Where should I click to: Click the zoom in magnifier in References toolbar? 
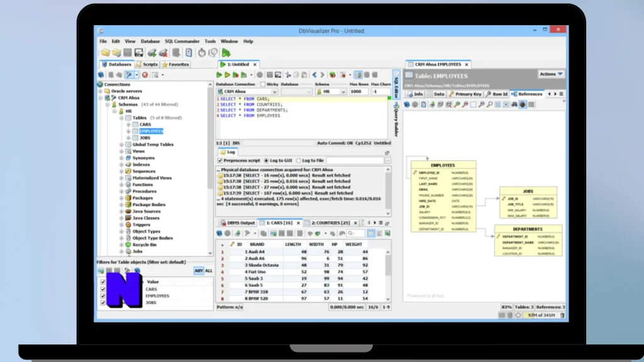(457, 105)
